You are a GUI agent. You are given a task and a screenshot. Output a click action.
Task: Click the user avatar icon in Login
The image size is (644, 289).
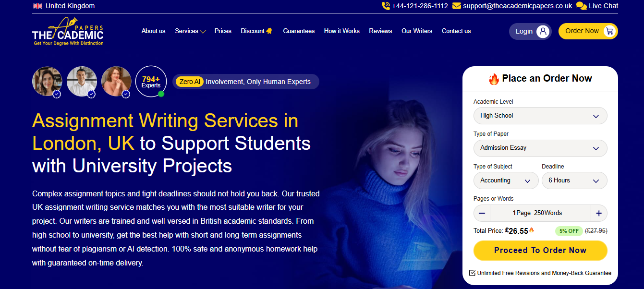(x=543, y=31)
